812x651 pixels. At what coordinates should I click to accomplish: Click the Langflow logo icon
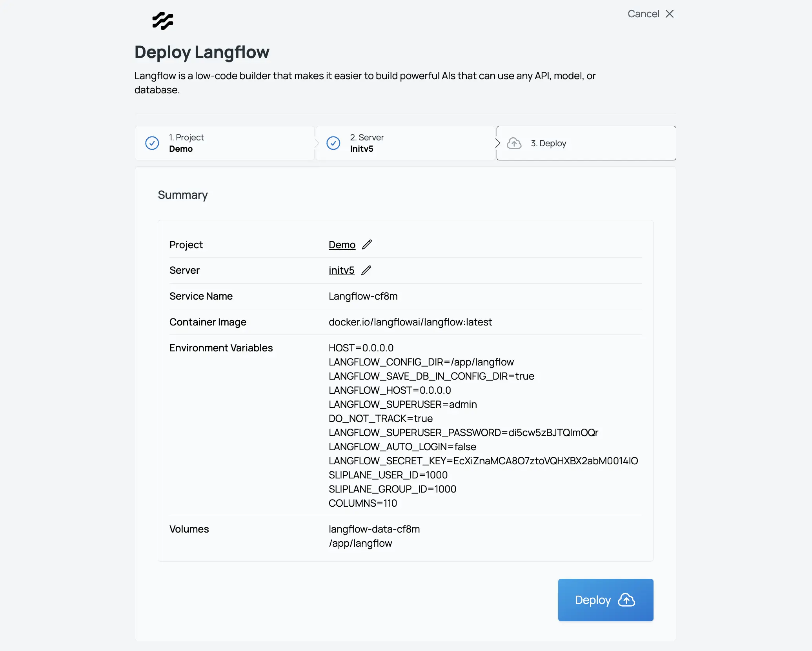click(x=163, y=21)
